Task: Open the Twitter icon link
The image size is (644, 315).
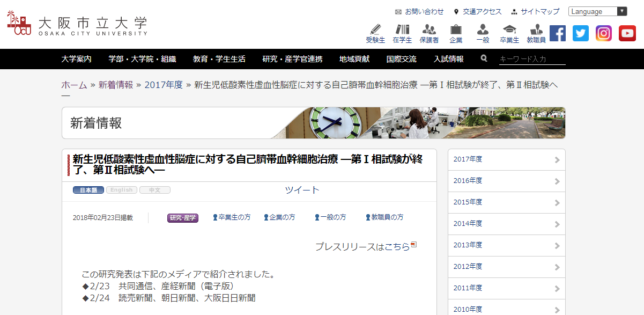Action: pos(581,33)
